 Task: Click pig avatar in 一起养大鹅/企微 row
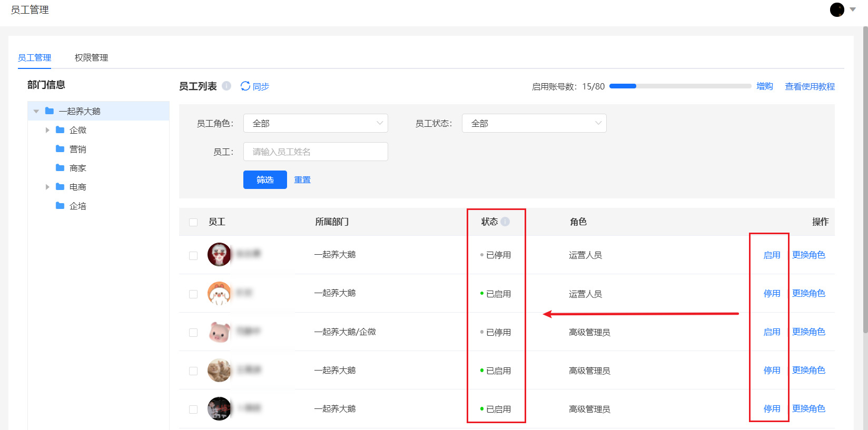point(219,332)
